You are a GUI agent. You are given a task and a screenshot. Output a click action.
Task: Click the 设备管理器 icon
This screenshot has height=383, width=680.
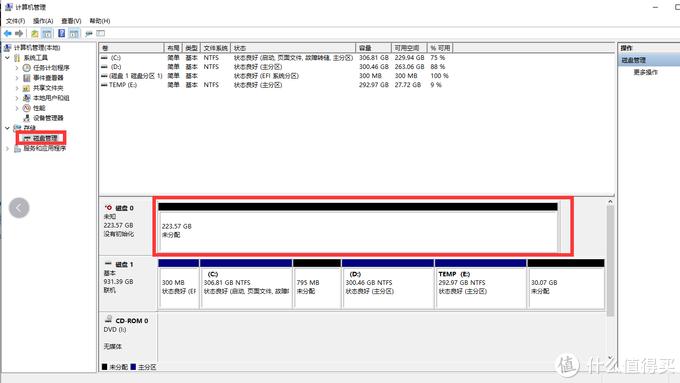(26, 118)
